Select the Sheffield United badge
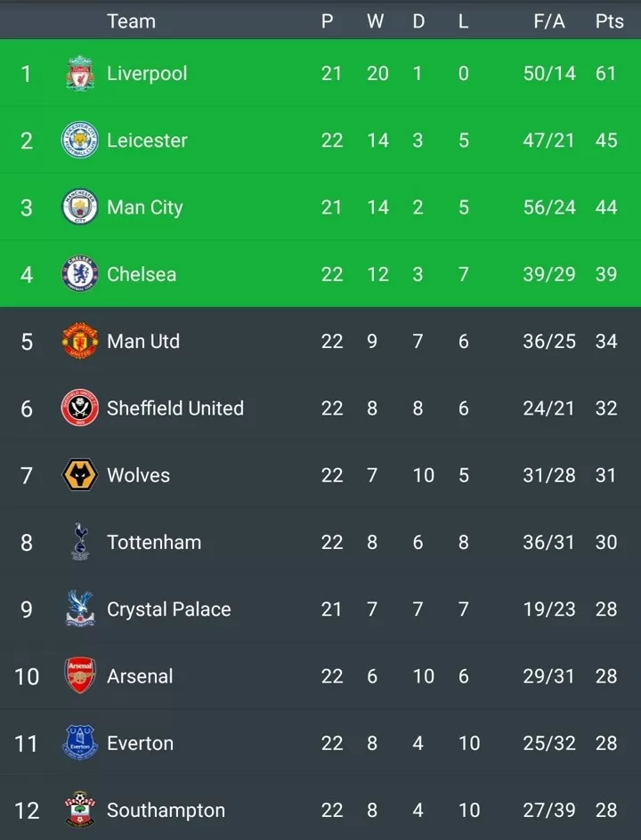This screenshot has width=641, height=840. tap(80, 408)
